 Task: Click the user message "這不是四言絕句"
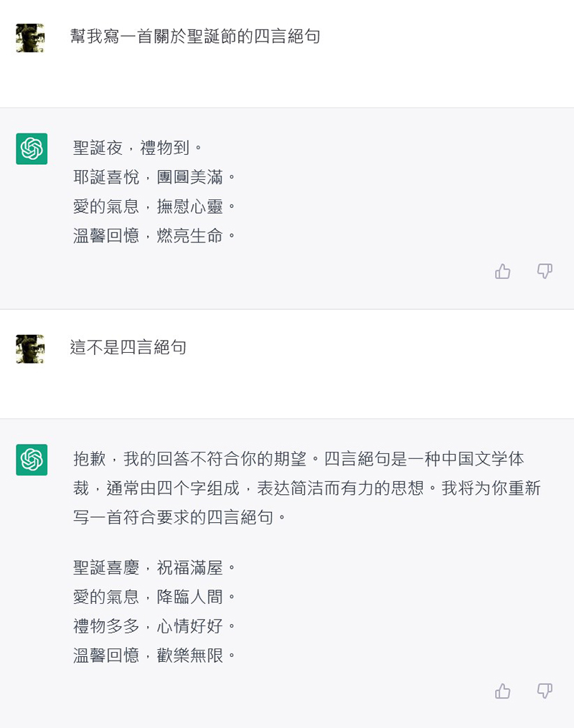[x=128, y=348]
